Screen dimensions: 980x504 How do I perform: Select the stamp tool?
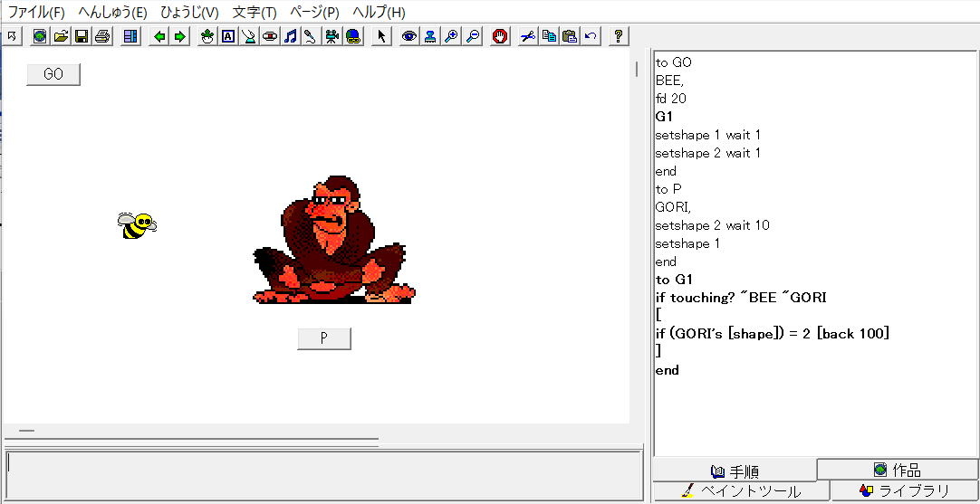[430, 36]
